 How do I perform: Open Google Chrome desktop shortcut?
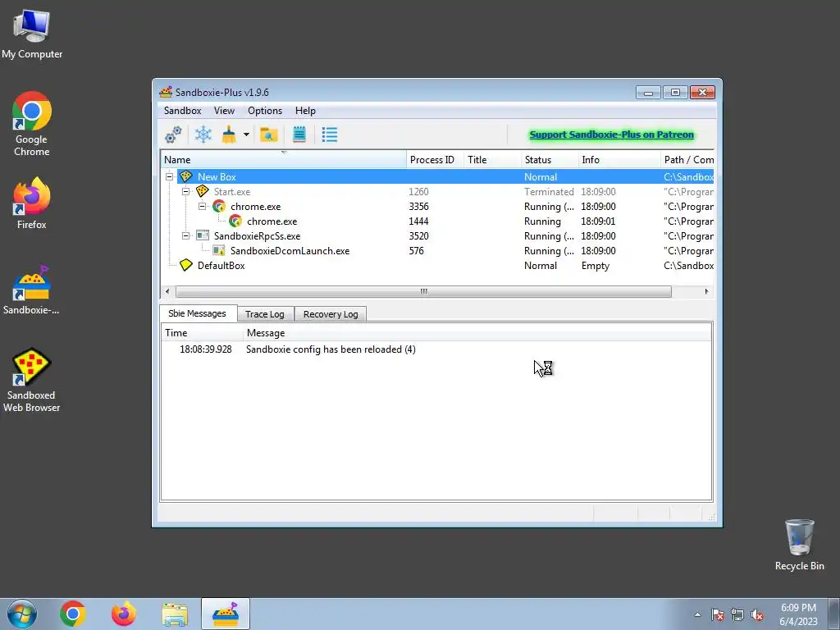[x=32, y=124]
